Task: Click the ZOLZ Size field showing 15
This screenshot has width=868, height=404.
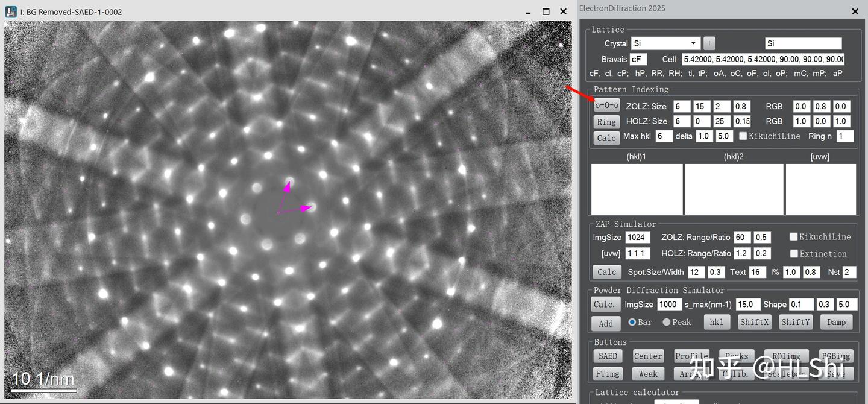Action: (702, 106)
